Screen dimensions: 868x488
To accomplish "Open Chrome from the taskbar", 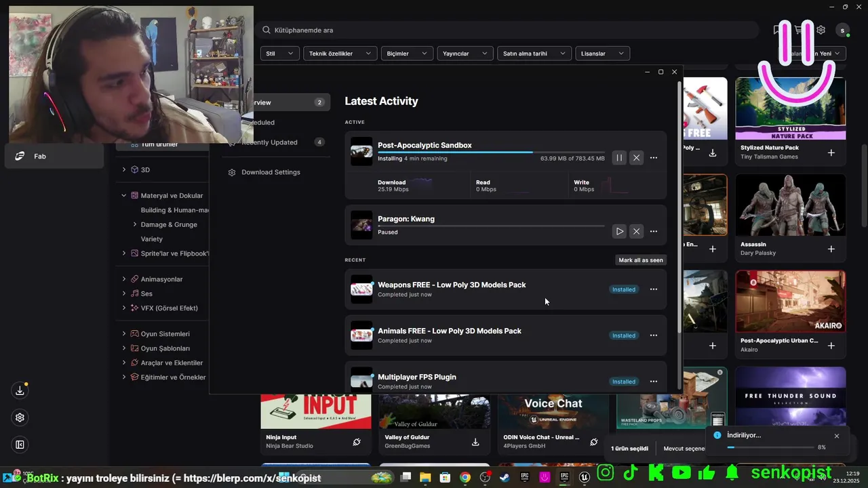I will point(465,477).
